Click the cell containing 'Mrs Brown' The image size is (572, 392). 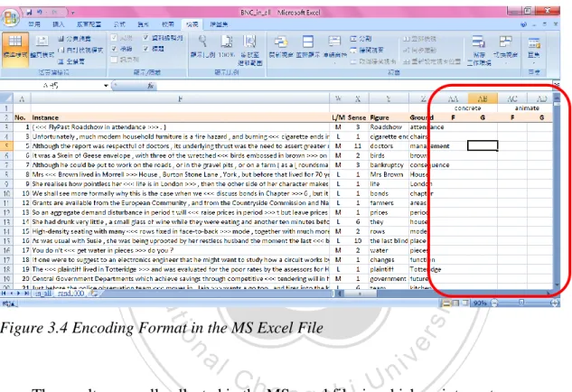point(389,174)
